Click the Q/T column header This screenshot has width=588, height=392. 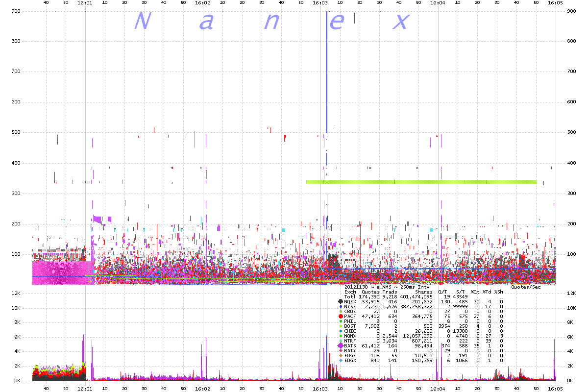pos(443,292)
